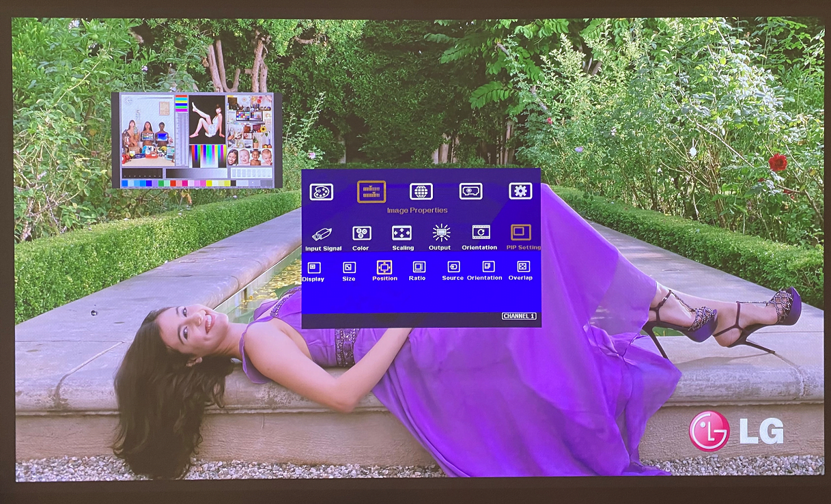This screenshot has width=831, height=504.
Task: Click the picture-in-picture test pattern window
Action: 196,140
